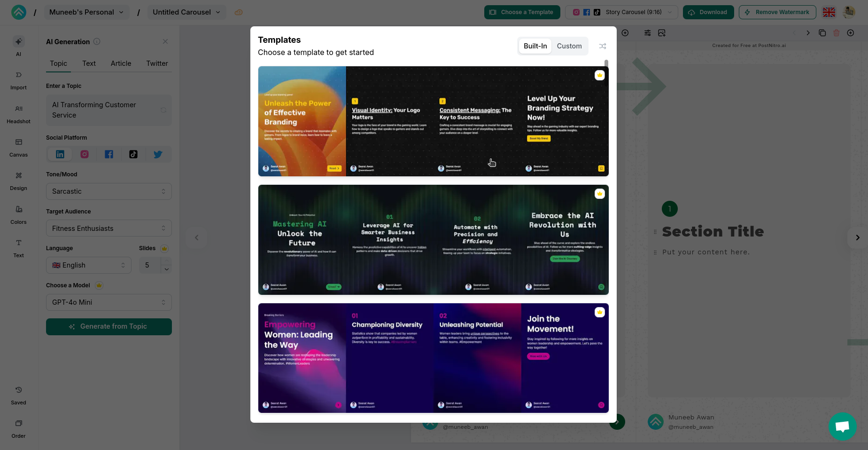Expand the Untitled Carousel dropdown
The width and height of the screenshot is (868, 450).
click(186, 12)
